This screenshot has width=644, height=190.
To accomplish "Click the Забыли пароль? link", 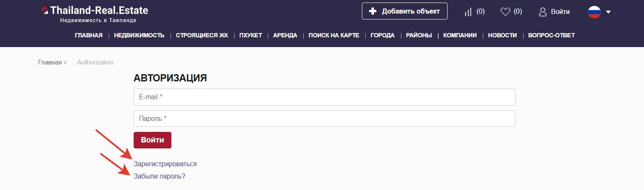I will 159,176.
